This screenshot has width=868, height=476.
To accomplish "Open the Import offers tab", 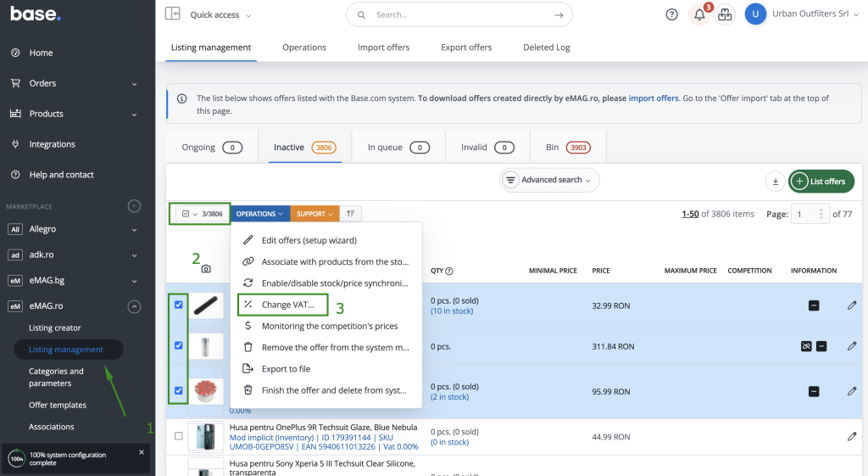I will coord(383,48).
